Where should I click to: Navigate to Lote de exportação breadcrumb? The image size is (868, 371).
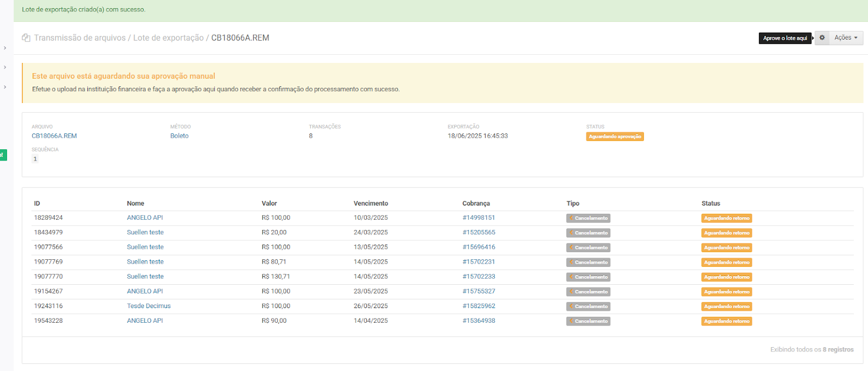(168, 38)
